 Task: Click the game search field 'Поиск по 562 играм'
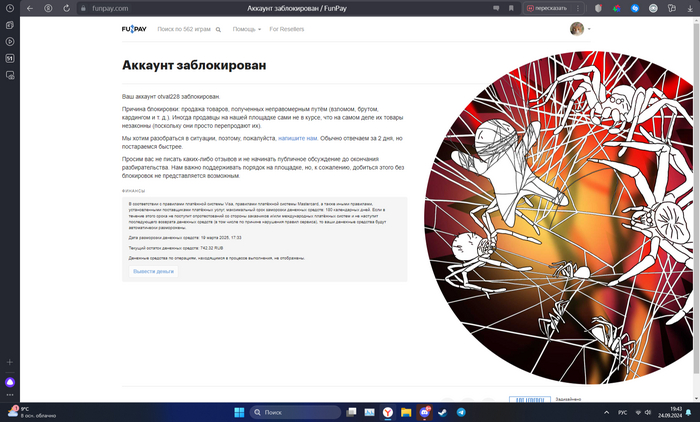pos(184,29)
